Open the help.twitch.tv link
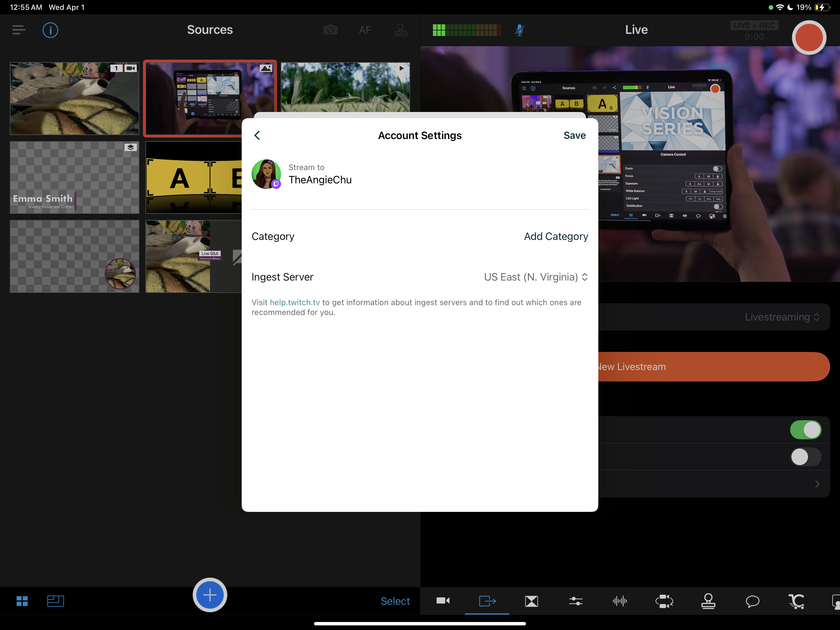The width and height of the screenshot is (840, 630). click(295, 302)
